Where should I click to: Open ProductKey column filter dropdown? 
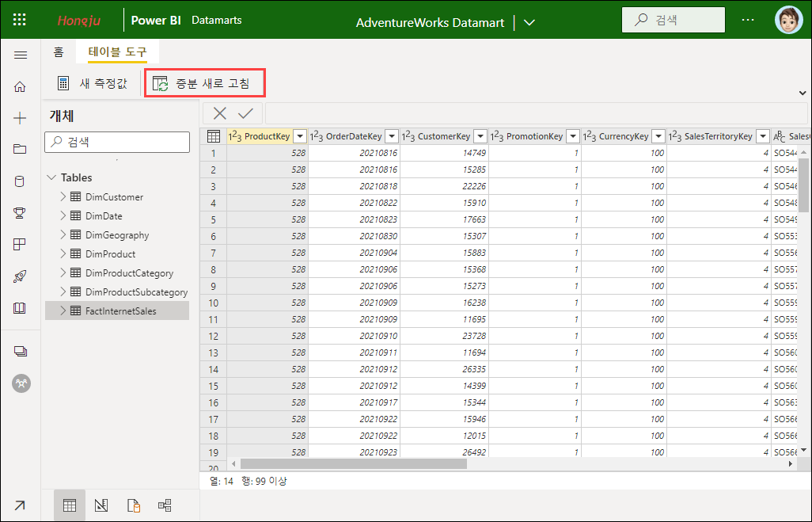click(300, 136)
